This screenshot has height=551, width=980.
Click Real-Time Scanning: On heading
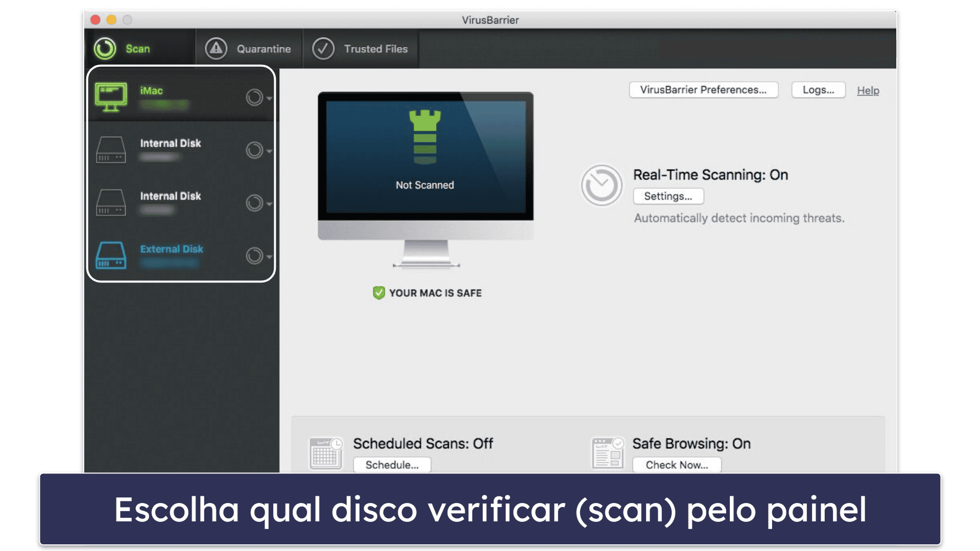point(710,175)
